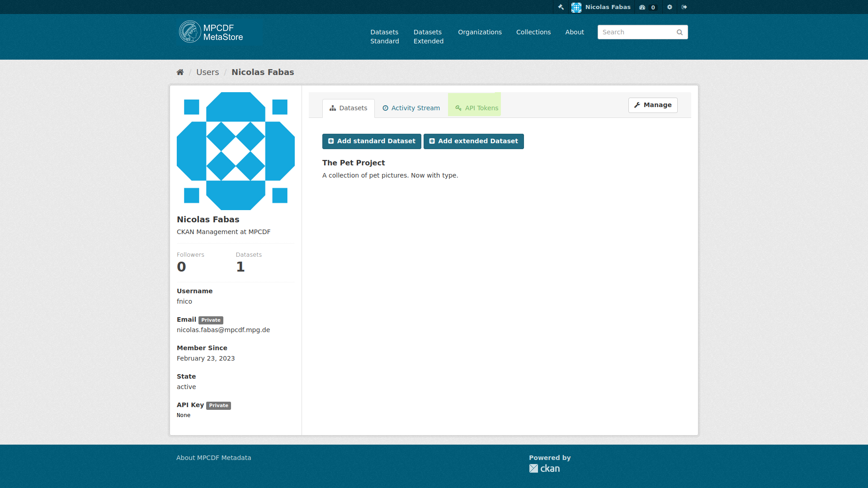Click the notifications bell icon in header

(643, 7)
